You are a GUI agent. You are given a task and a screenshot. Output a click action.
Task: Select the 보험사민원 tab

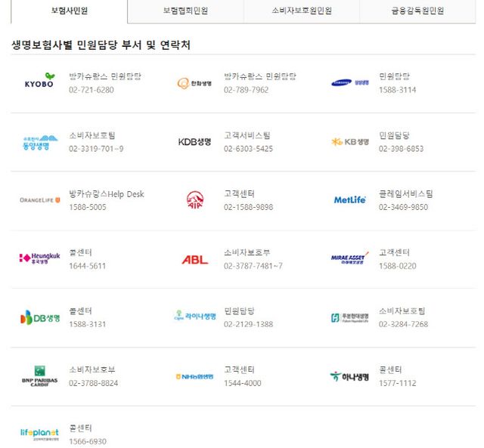[x=69, y=11]
